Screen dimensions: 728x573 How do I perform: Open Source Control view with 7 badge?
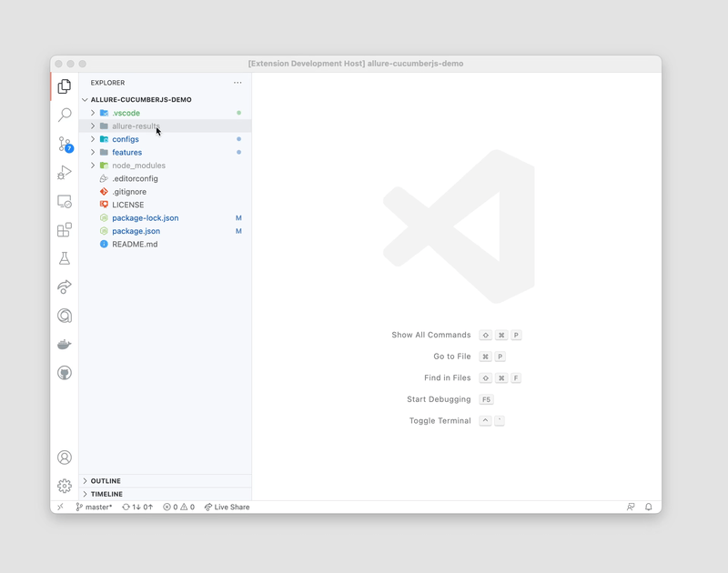(x=65, y=144)
